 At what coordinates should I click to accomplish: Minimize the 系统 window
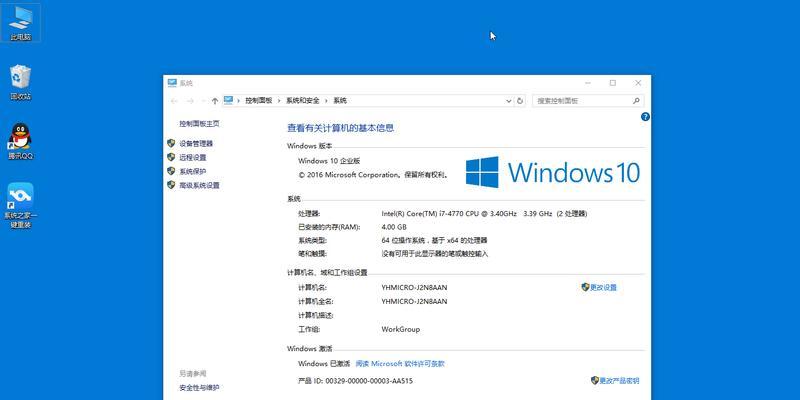pyautogui.click(x=588, y=83)
